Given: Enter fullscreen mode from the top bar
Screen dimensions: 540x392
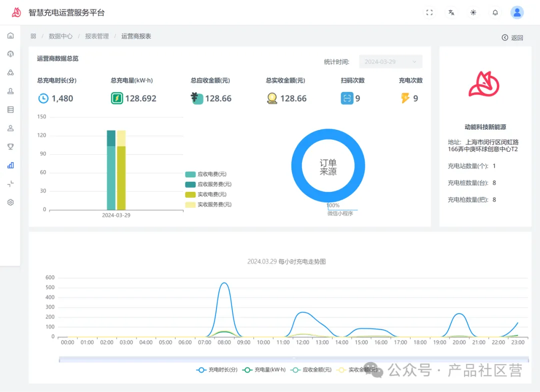Looking at the screenshot, I should point(429,12).
